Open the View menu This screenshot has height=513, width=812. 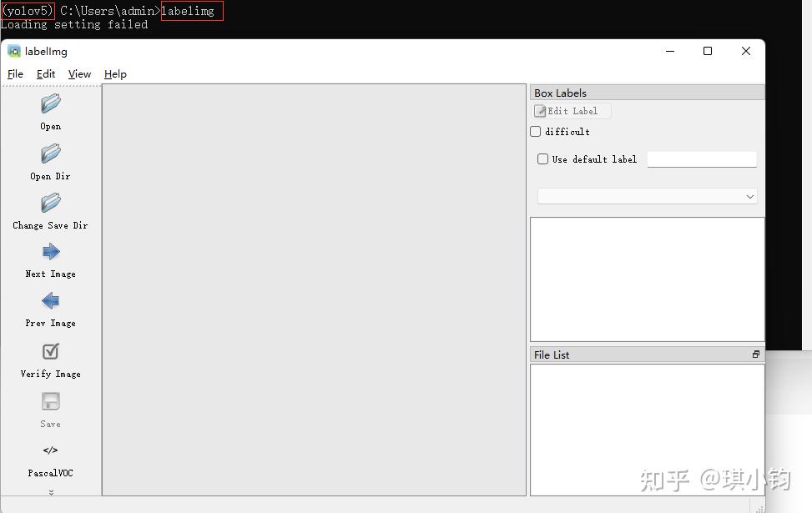(x=79, y=74)
